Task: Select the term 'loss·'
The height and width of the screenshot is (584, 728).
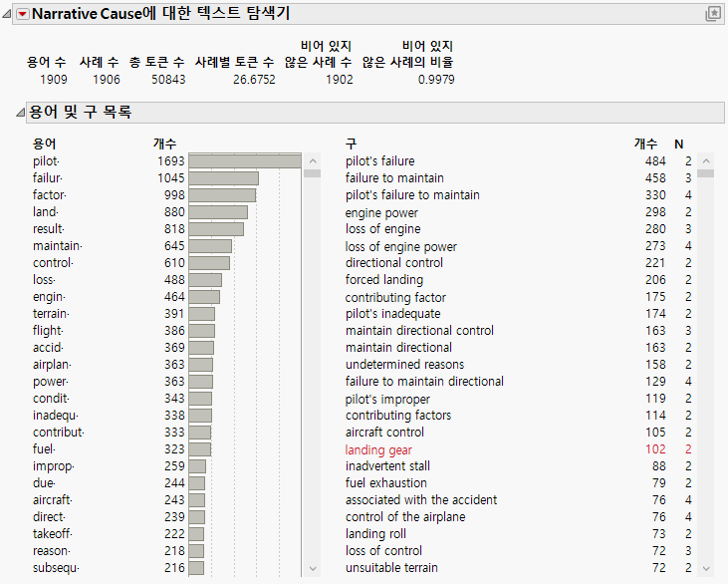Action: (x=44, y=280)
